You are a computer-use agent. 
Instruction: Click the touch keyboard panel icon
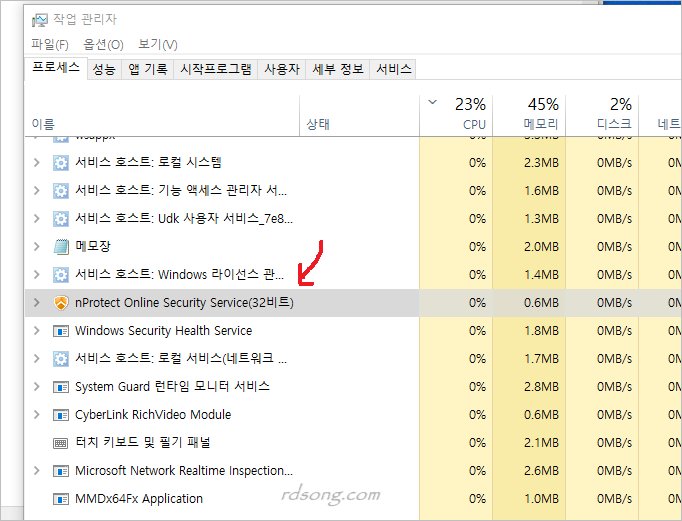pos(60,443)
